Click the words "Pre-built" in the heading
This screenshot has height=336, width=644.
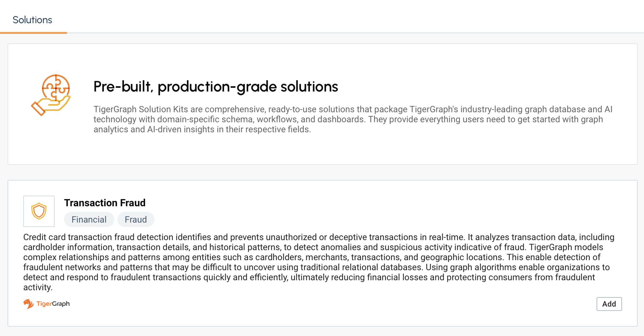coord(123,87)
